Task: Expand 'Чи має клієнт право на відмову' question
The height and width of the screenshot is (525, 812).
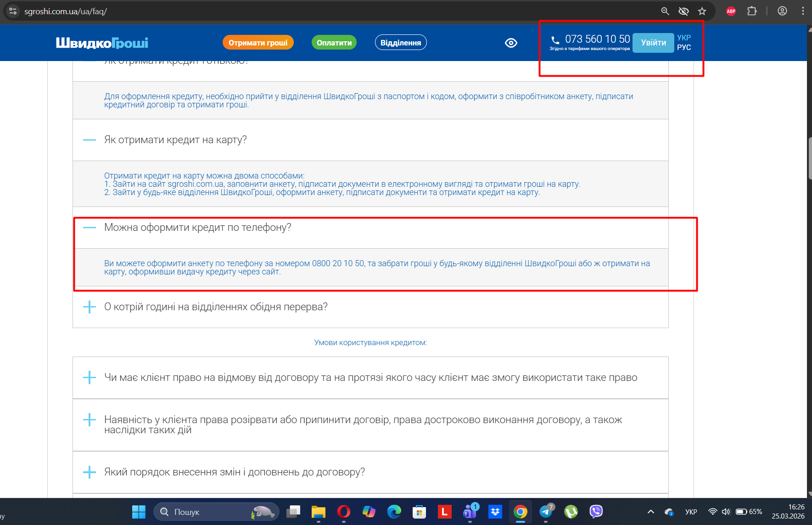Action: click(x=90, y=378)
